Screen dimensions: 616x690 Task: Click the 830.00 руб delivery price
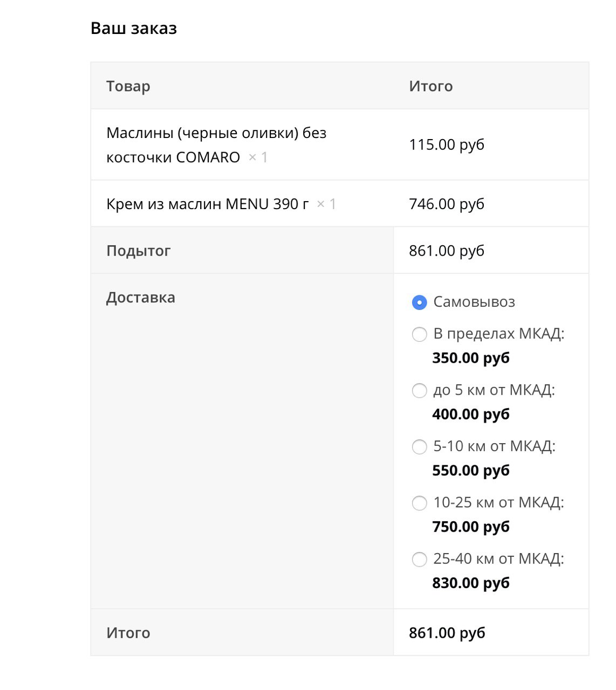(471, 583)
